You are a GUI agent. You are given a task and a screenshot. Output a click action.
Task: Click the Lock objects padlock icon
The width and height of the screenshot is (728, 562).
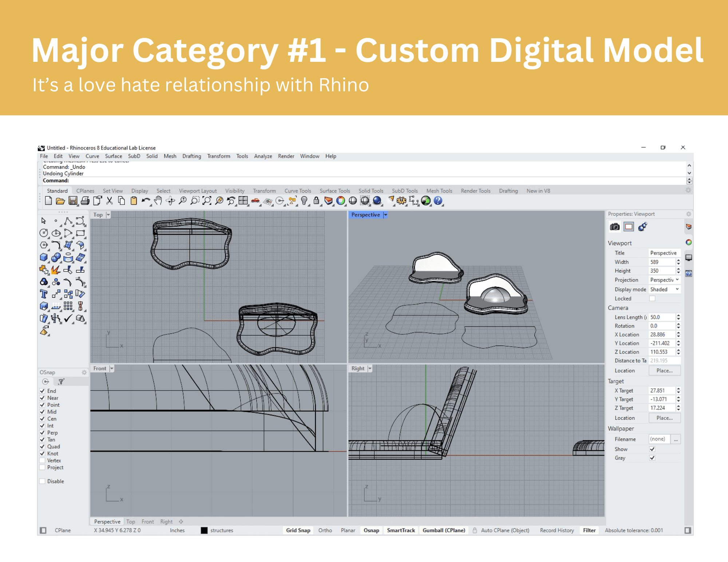point(316,201)
